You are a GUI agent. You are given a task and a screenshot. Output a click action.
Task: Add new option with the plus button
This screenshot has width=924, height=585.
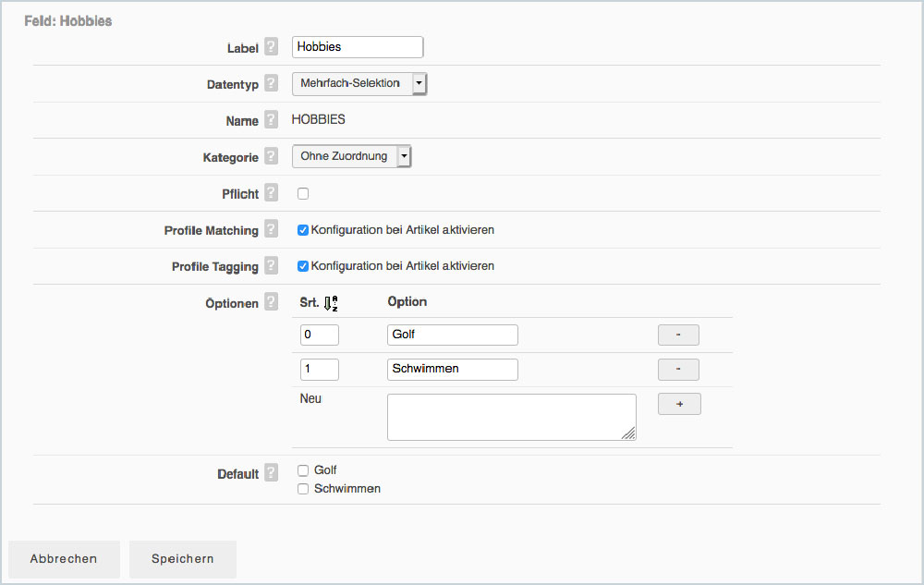point(679,404)
